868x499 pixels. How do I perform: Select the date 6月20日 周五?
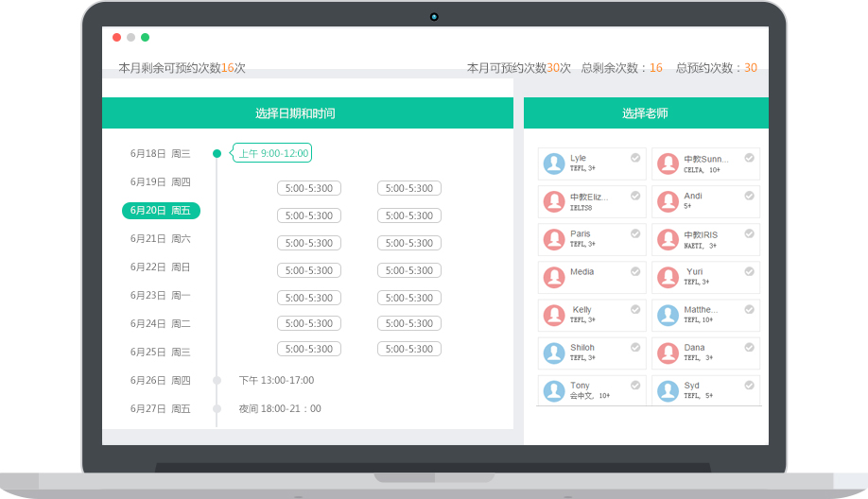161,211
